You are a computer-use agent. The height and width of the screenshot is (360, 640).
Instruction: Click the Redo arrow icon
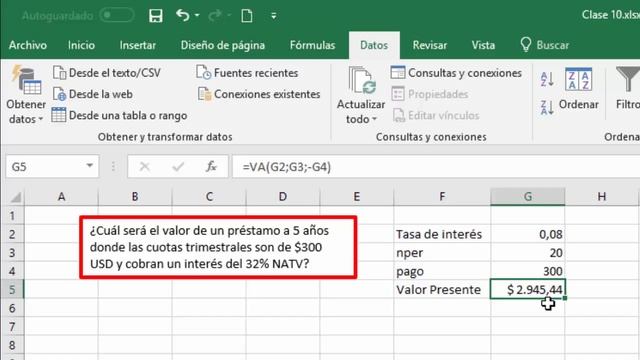point(215,16)
